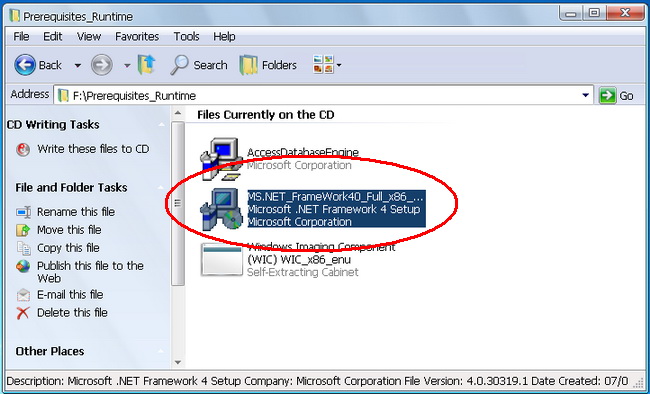Click Delete this file link

click(x=72, y=313)
